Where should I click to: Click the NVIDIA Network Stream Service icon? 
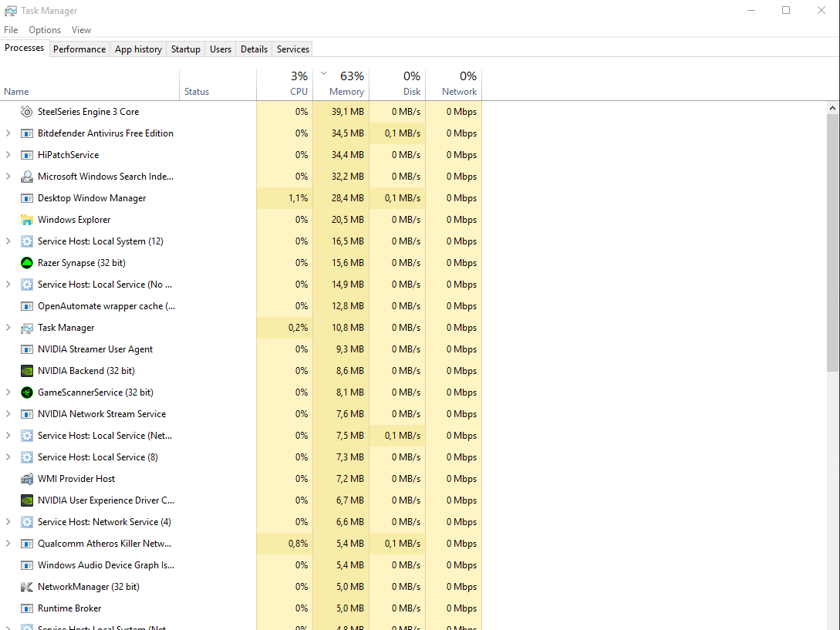[x=27, y=414]
